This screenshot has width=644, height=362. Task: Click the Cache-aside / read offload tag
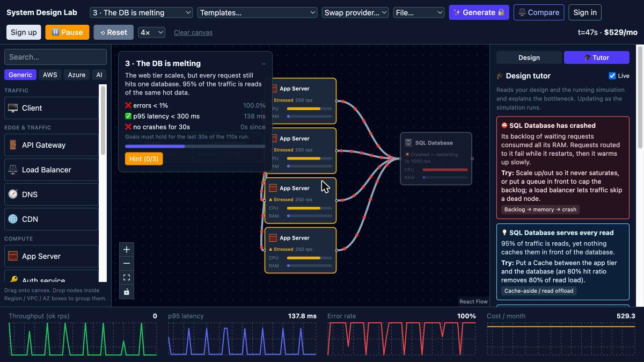point(539,291)
